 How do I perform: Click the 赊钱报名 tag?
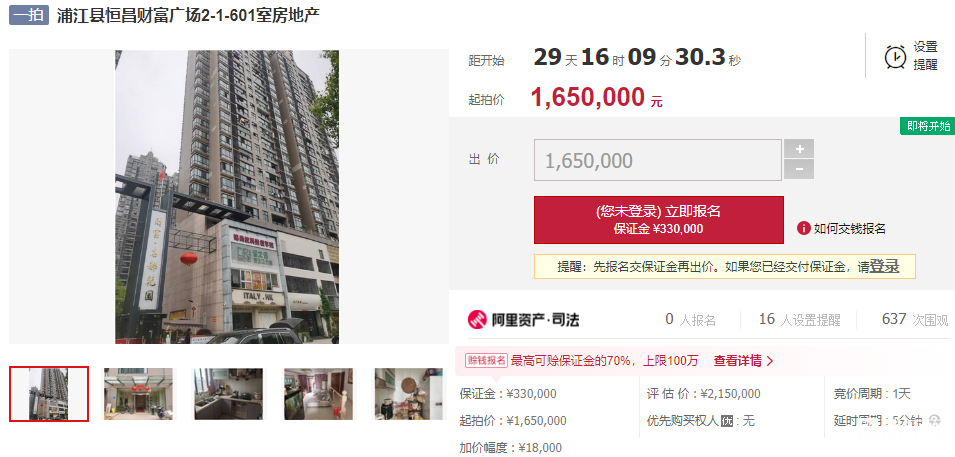click(487, 361)
